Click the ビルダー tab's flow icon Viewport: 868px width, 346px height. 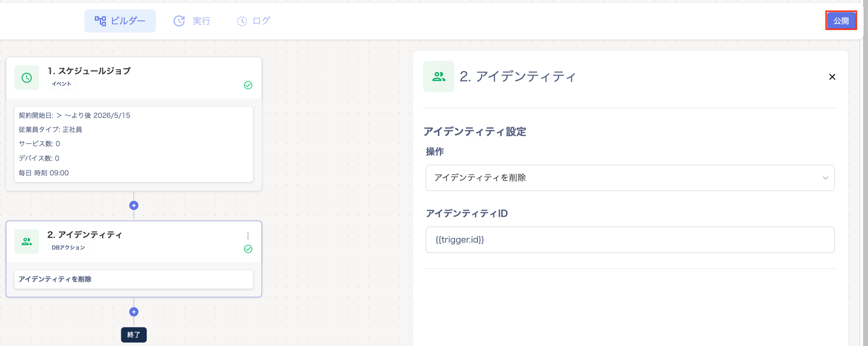100,21
